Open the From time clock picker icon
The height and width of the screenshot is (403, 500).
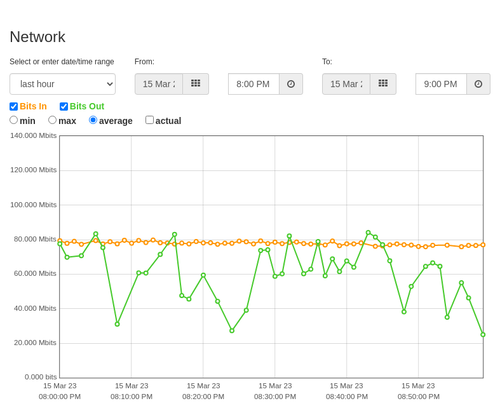coord(291,84)
